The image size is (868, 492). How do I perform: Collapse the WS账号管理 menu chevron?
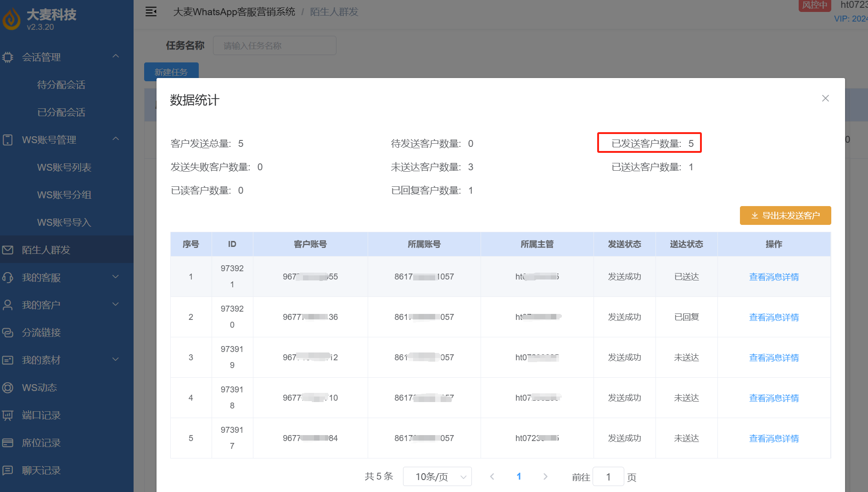[116, 139]
